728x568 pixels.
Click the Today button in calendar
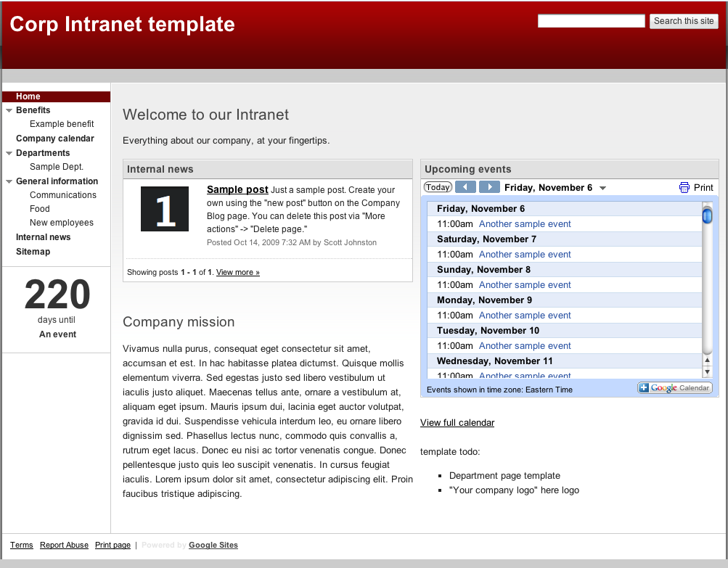438,187
